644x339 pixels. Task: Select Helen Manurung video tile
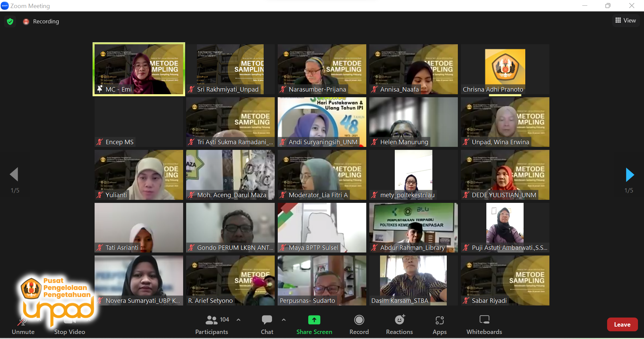point(414,122)
